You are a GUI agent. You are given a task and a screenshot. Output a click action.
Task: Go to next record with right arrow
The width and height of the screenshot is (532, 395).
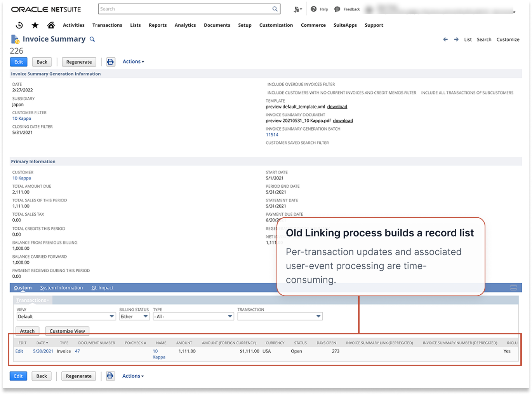[456, 39]
